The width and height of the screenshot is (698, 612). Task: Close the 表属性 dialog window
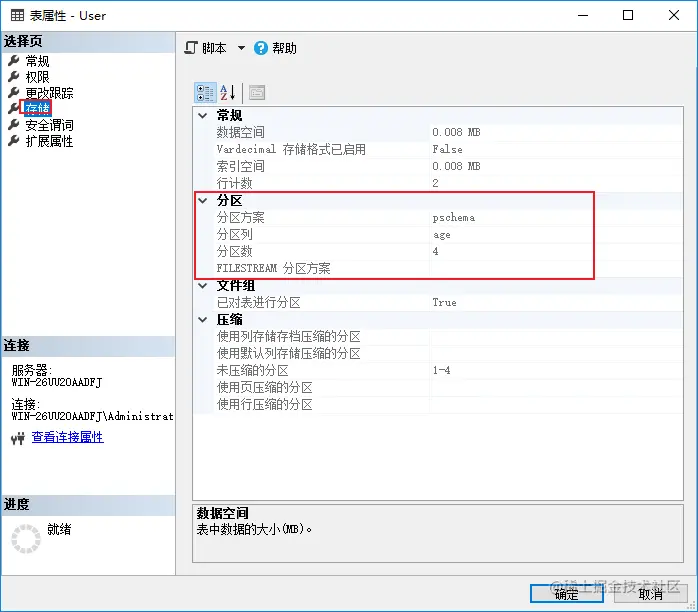point(674,16)
